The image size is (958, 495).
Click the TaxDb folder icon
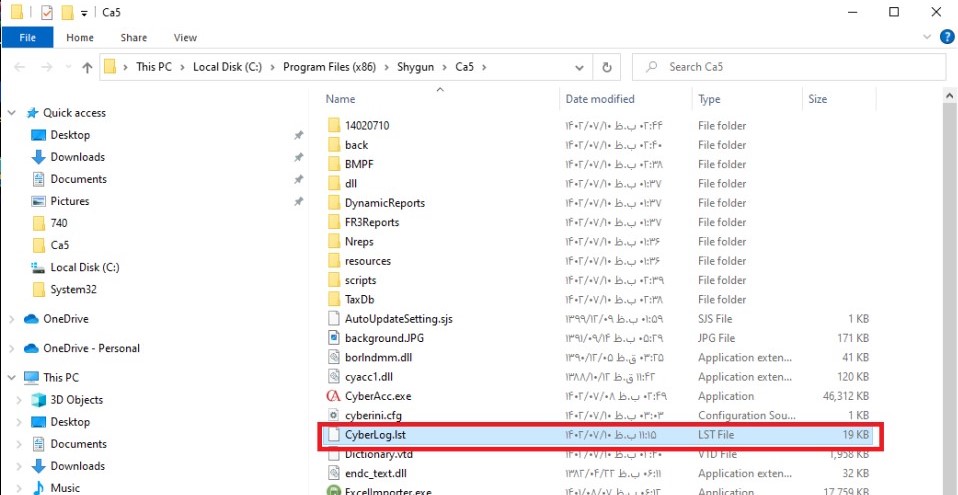(x=335, y=299)
